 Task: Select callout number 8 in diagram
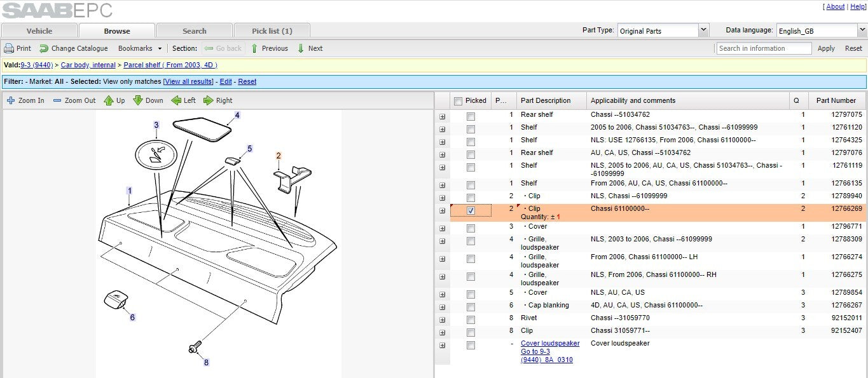[x=206, y=363]
